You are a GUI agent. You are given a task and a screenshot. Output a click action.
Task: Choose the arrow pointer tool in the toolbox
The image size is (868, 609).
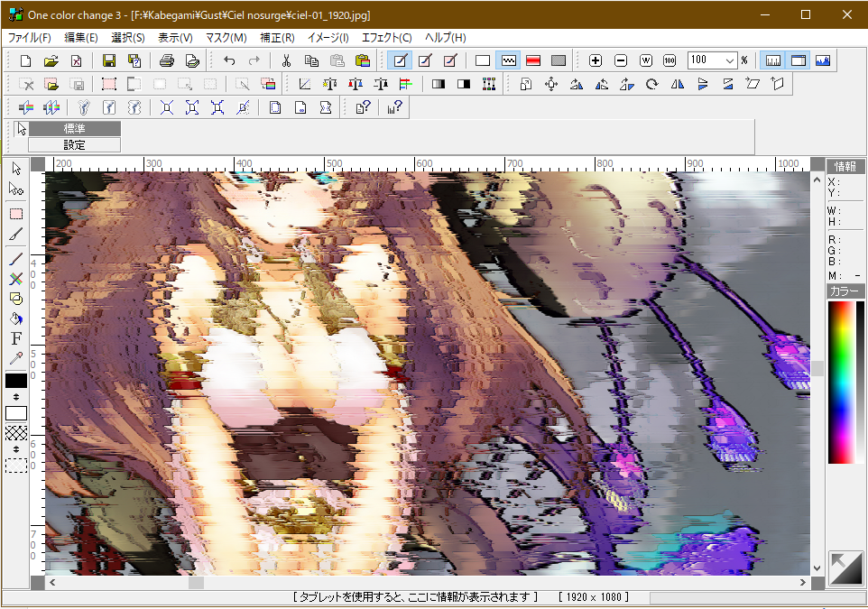click(x=16, y=169)
